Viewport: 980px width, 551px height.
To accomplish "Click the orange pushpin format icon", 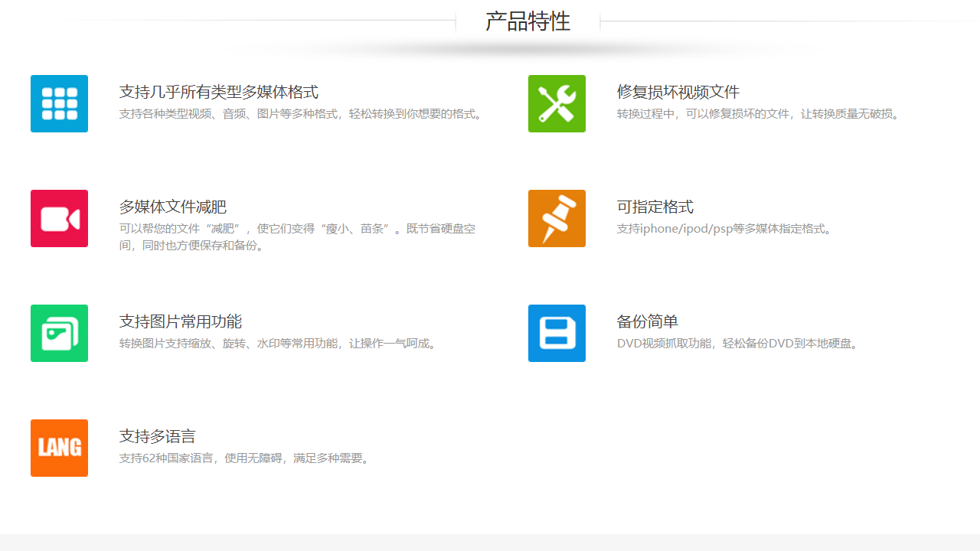I will click(x=557, y=218).
